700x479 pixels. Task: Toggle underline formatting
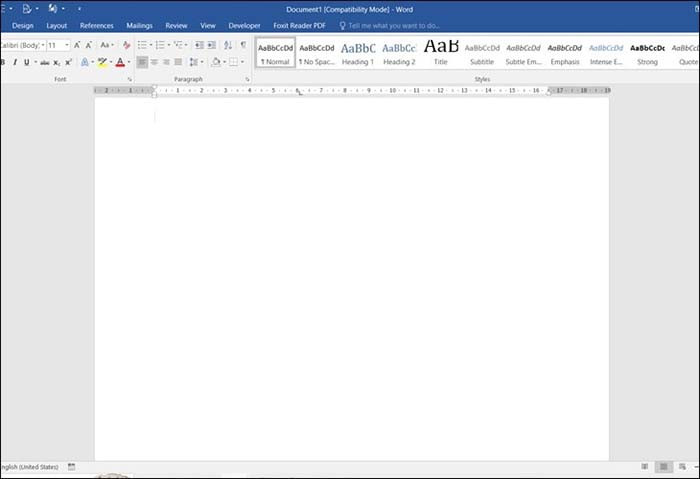pos(26,62)
